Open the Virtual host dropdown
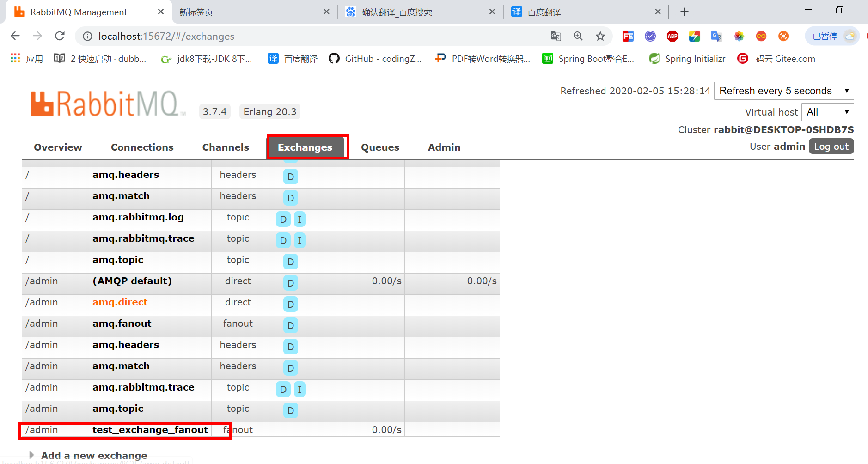Viewport: 868px width, 464px height. pos(827,112)
